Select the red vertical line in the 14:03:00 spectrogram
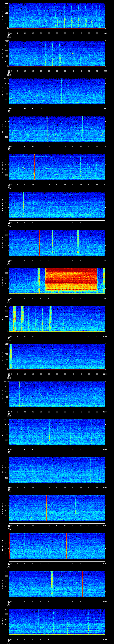 [62, 91]
